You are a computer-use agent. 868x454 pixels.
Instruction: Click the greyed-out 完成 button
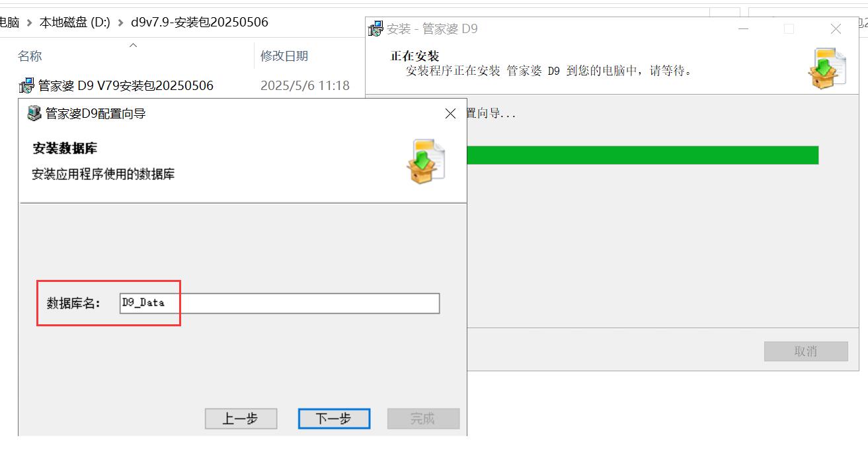tap(423, 418)
